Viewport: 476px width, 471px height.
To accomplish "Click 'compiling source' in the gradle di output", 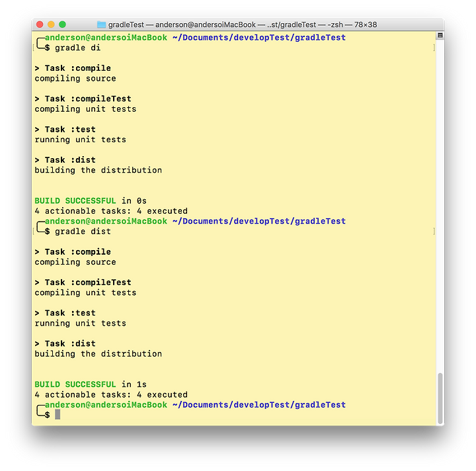I will click(x=75, y=79).
